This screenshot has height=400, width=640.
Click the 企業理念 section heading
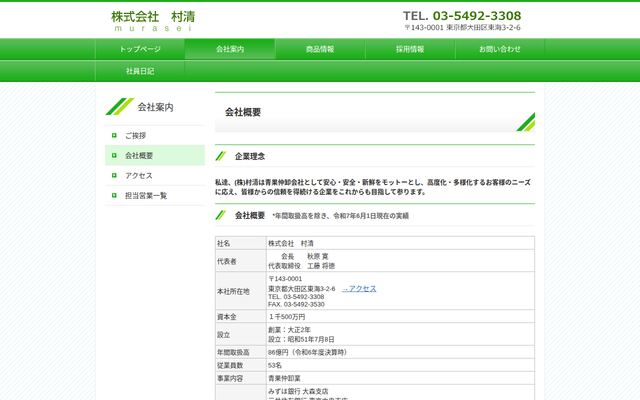tap(250, 156)
